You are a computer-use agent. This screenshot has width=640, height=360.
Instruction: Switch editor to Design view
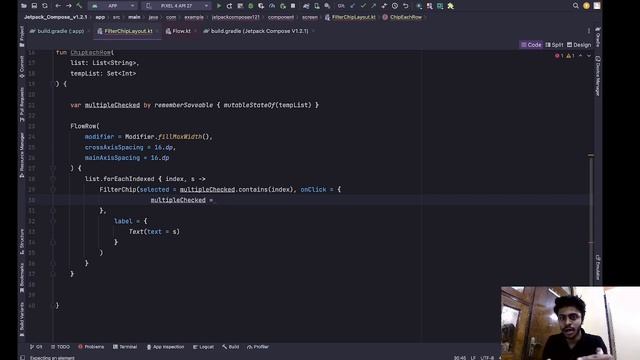pos(579,45)
